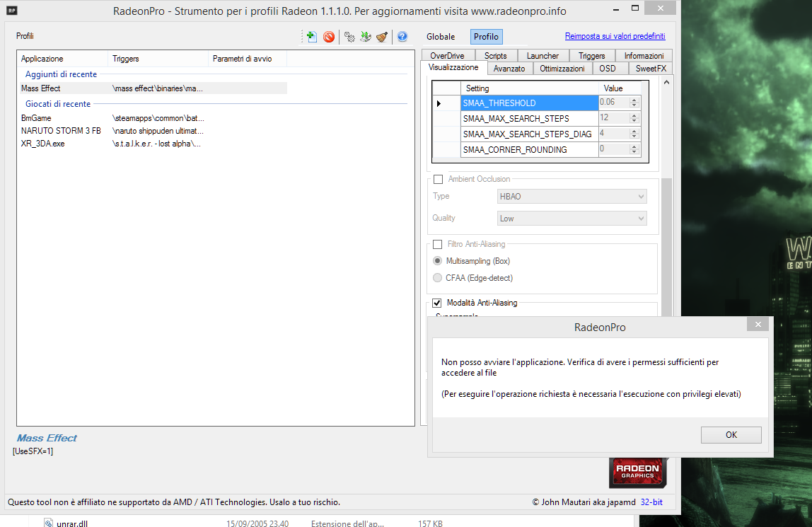Switch to the OverDrive tab
Viewport: 812px width, 527px height.
tap(447, 55)
